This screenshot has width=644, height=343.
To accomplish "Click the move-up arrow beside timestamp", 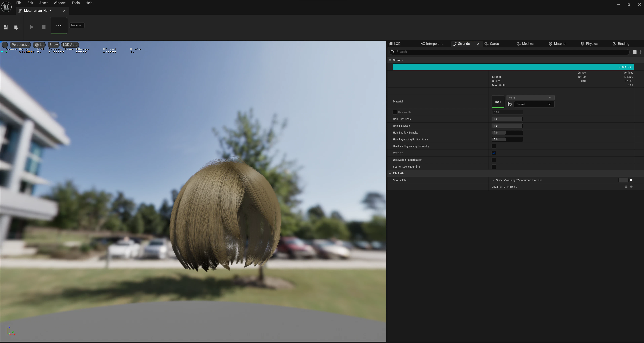I will click(631, 187).
